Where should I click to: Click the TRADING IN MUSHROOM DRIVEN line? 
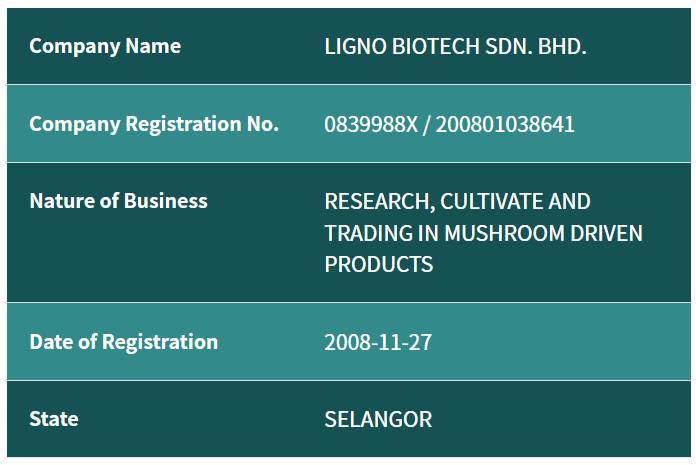click(483, 233)
